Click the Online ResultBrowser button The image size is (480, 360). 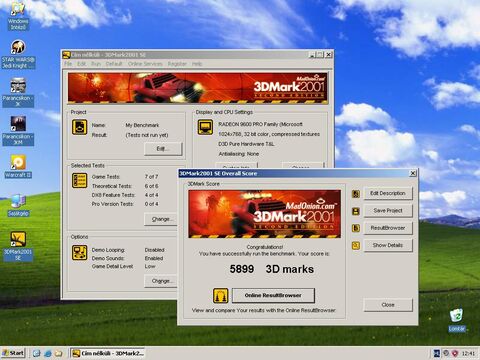point(273,295)
